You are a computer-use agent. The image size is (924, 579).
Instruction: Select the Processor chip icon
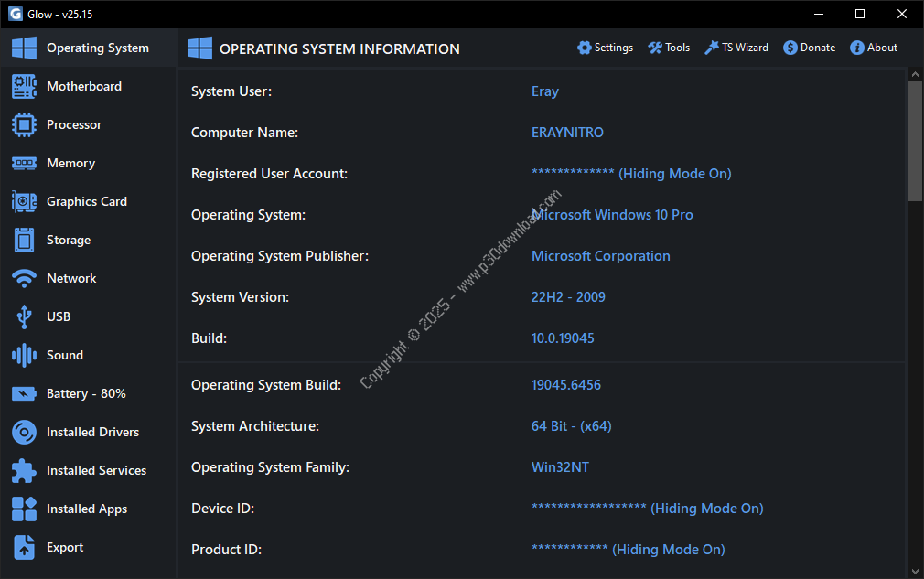(x=24, y=124)
